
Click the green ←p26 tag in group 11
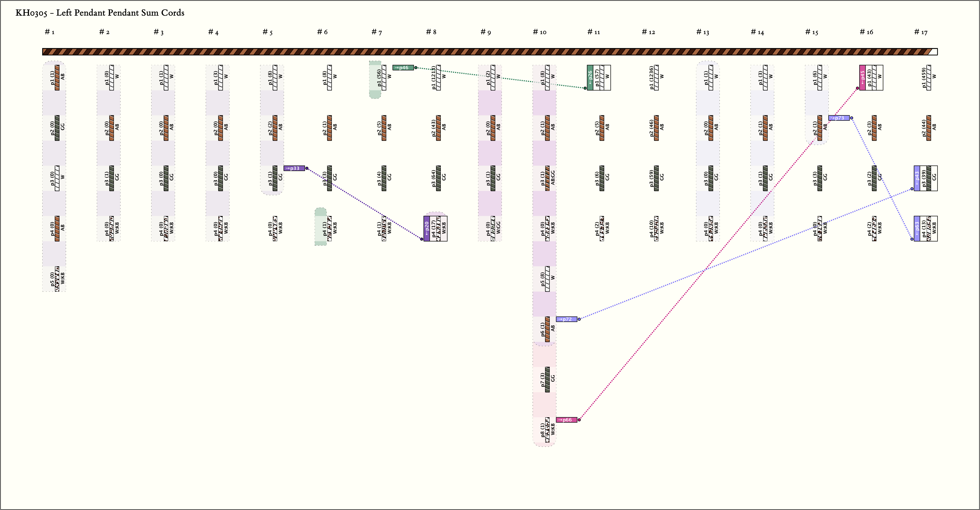[590, 78]
